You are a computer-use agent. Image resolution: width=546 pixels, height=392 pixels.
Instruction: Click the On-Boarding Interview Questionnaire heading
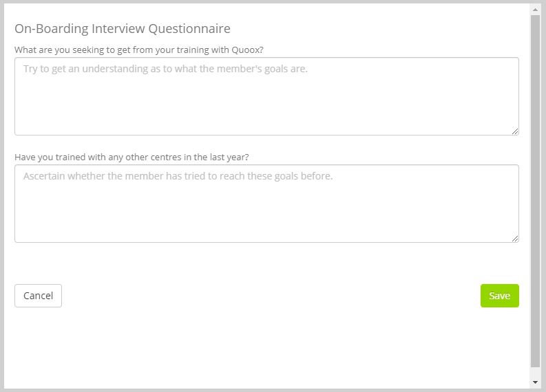123,28
